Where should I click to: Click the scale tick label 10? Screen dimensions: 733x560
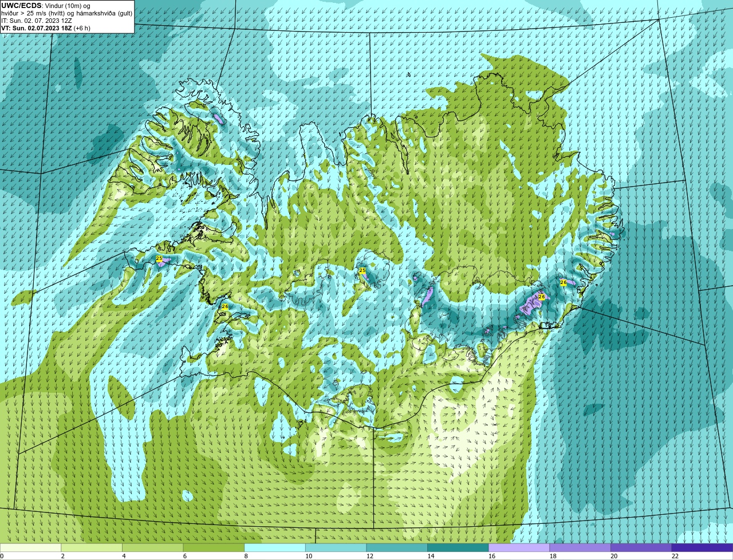click(309, 556)
